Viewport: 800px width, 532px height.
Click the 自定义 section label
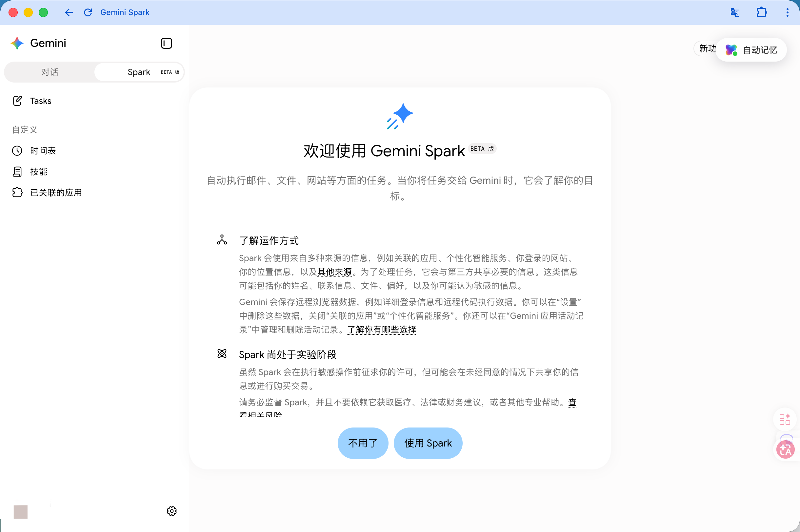[x=25, y=130]
